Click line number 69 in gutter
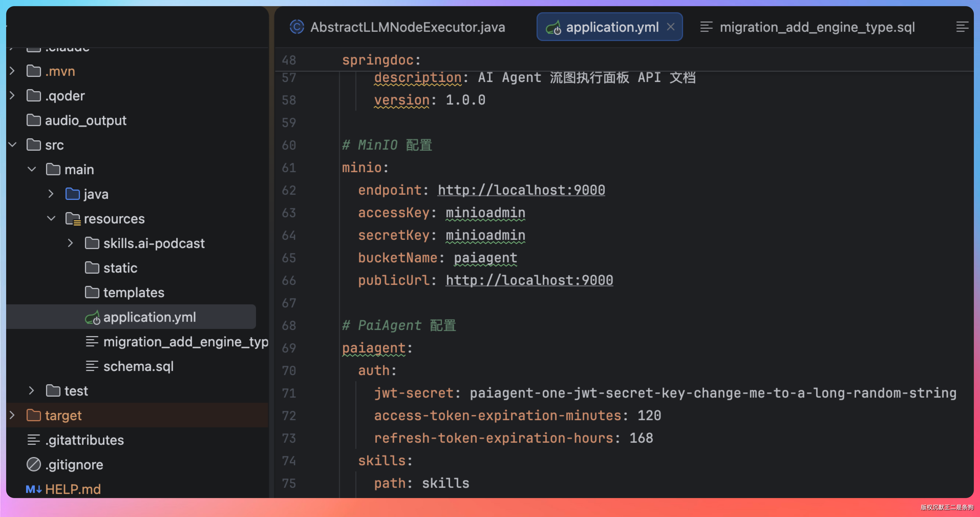 pos(289,348)
